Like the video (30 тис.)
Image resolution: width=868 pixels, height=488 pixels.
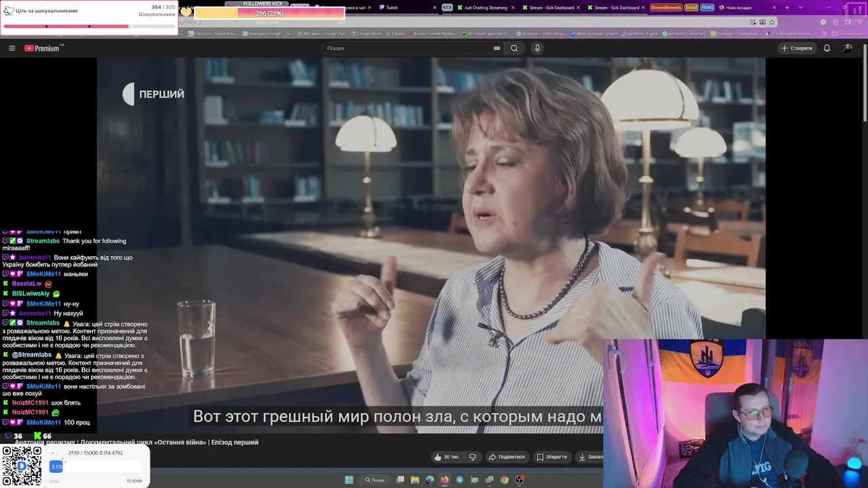coord(447,457)
